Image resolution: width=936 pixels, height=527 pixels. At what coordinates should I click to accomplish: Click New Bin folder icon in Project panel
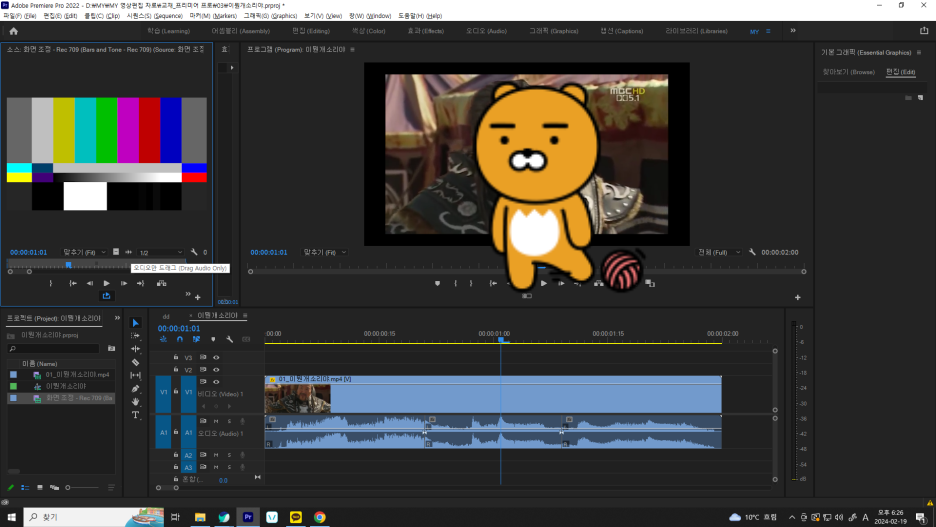coord(112,348)
